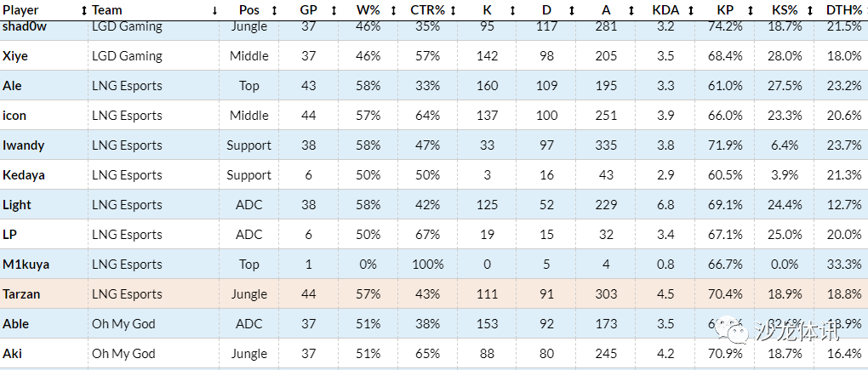Open player Light's profile link
868x370 pixels.
tap(17, 205)
